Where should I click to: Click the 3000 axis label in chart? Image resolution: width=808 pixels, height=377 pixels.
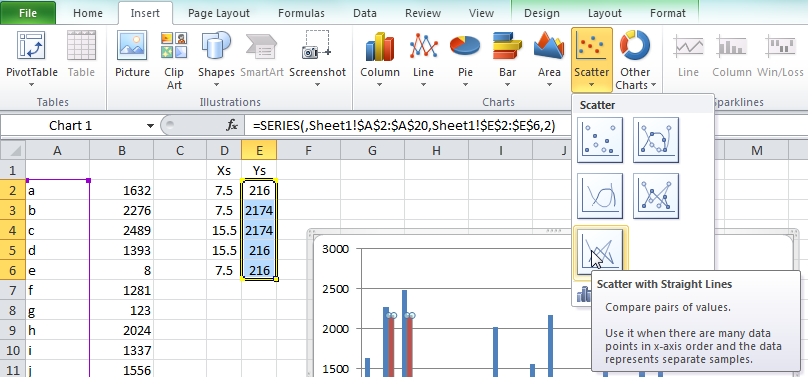pyautogui.click(x=335, y=249)
